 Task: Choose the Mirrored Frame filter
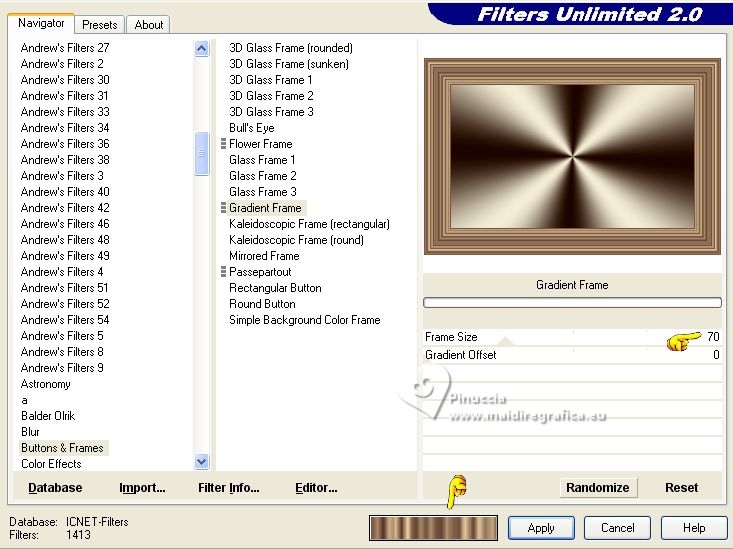tap(264, 256)
